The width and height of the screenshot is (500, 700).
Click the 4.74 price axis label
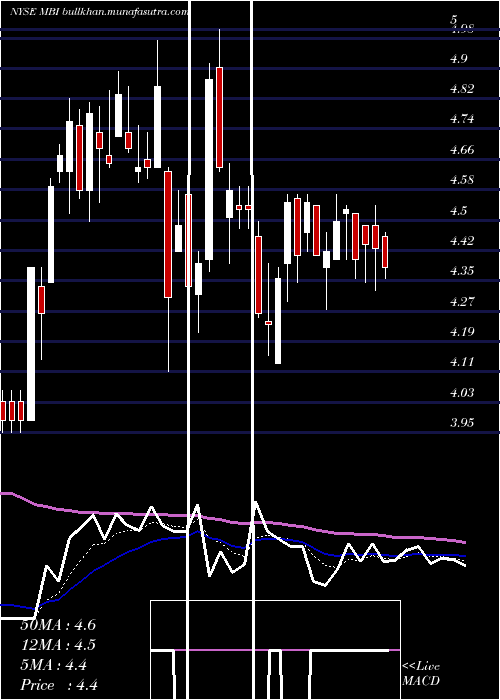click(x=462, y=119)
